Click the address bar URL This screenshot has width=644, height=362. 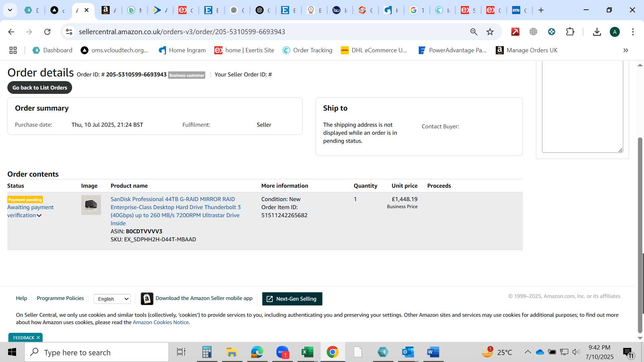pyautogui.click(x=182, y=32)
